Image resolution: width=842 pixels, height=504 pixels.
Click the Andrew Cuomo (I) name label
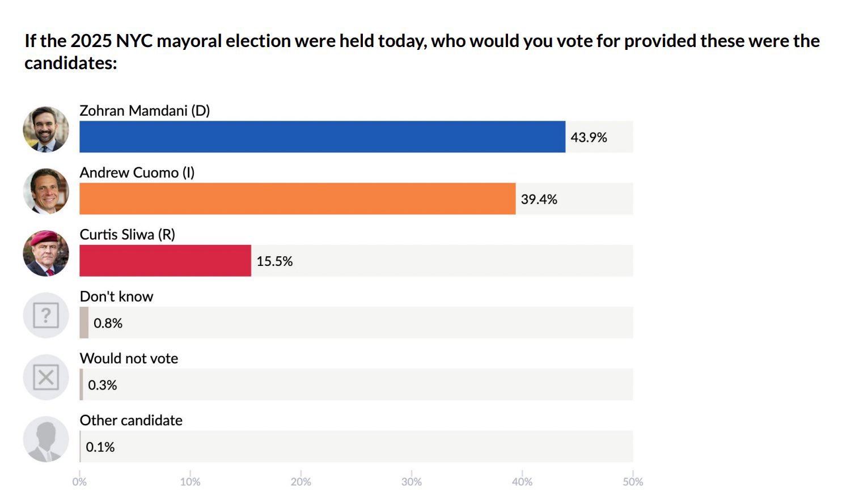pyautogui.click(x=137, y=172)
